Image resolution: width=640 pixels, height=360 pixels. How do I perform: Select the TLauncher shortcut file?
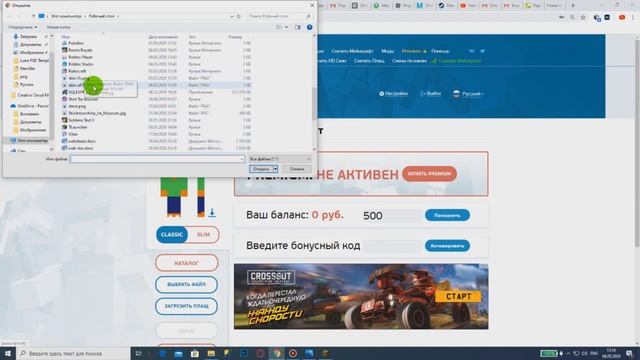point(78,127)
